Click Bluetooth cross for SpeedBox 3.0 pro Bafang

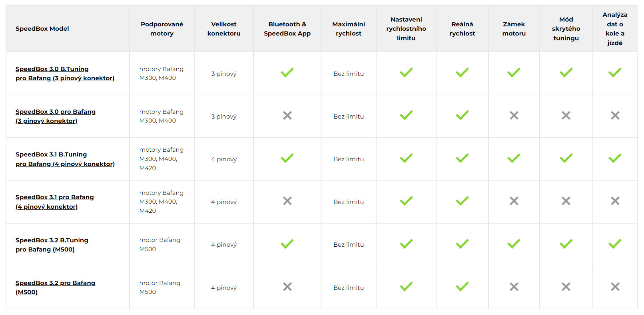click(x=287, y=115)
